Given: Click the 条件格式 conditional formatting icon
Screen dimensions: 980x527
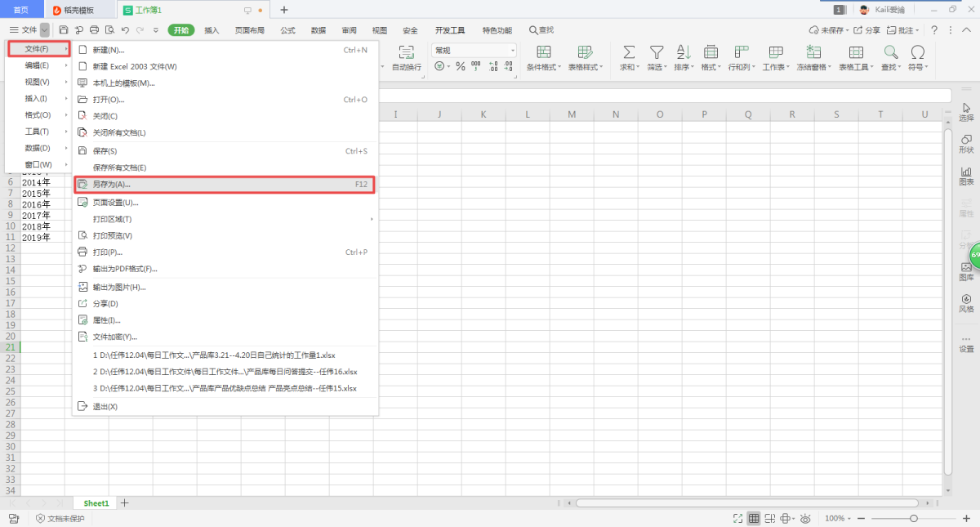Looking at the screenshot, I should (543, 52).
